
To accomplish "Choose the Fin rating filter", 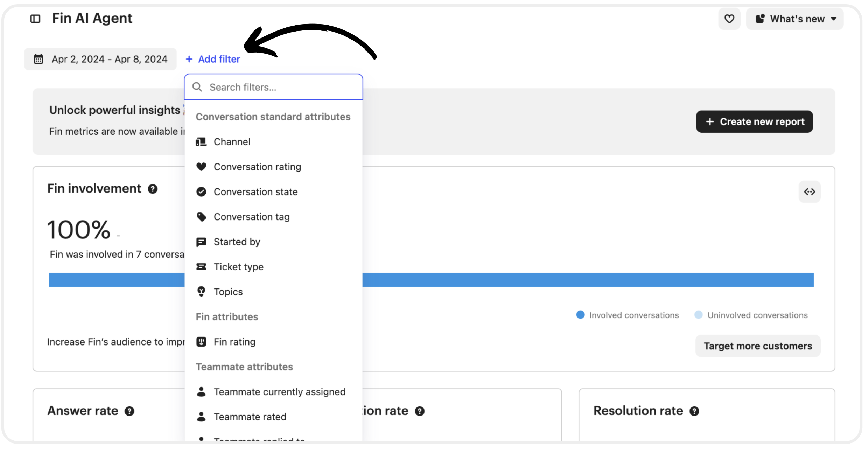I will pos(273,342).
